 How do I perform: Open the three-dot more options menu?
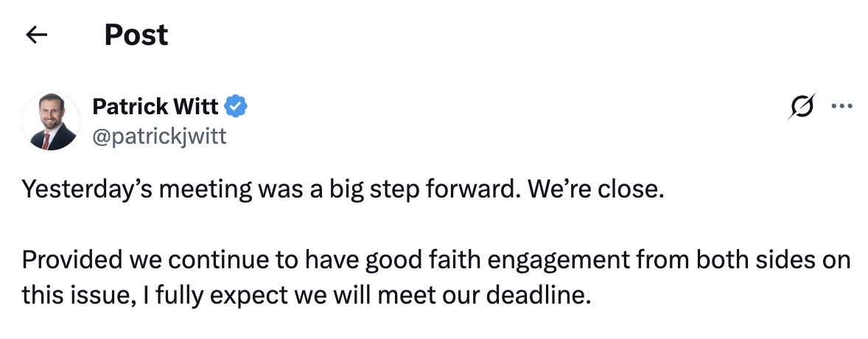click(x=841, y=107)
